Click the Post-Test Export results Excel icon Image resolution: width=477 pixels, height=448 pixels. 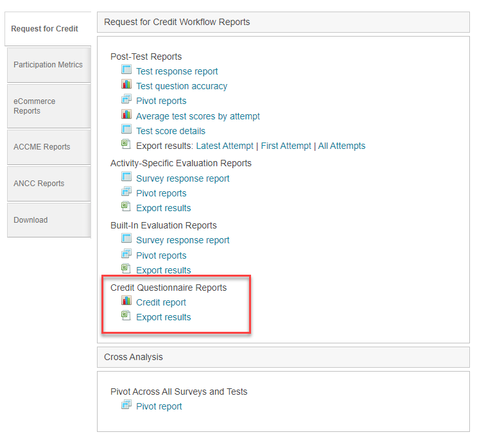coord(126,144)
